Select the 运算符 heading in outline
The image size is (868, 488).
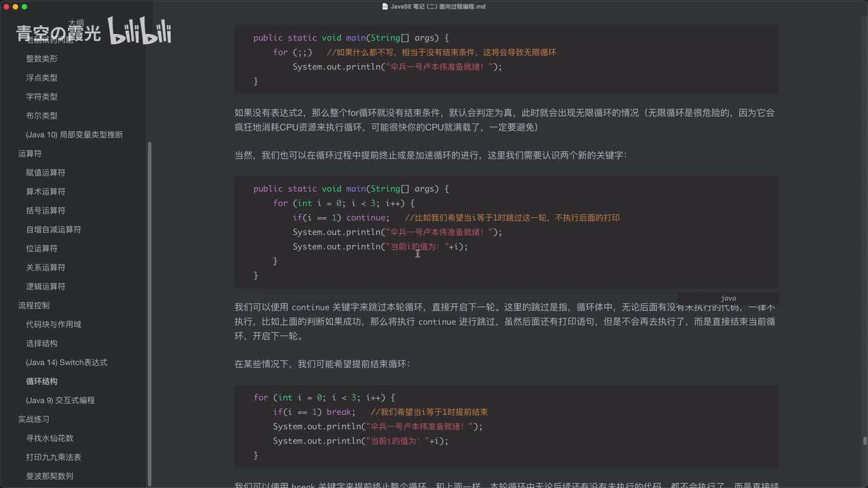[x=30, y=154]
